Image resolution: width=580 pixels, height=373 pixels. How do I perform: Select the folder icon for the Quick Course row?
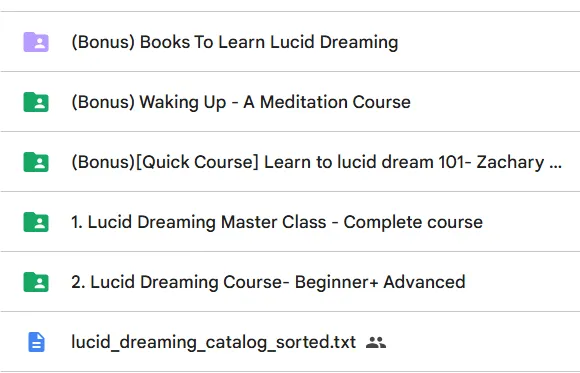click(x=36, y=162)
